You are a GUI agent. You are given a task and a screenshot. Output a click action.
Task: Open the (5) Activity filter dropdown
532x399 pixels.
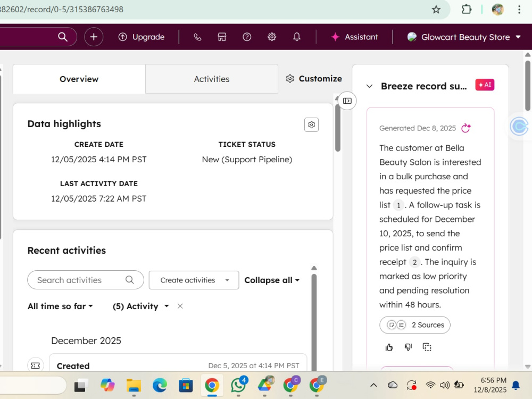click(x=141, y=306)
